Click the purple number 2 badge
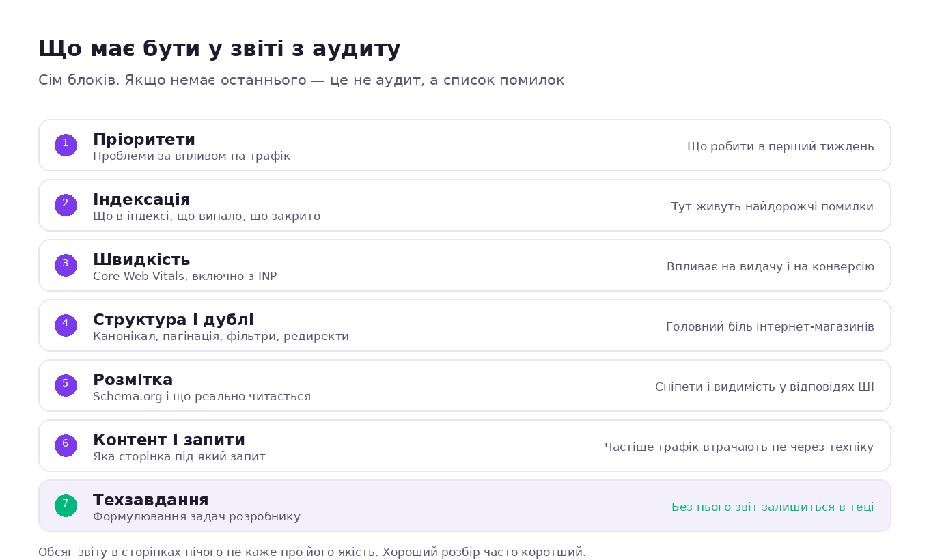The width and height of the screenshot is (929, 560). click(66, 205)
